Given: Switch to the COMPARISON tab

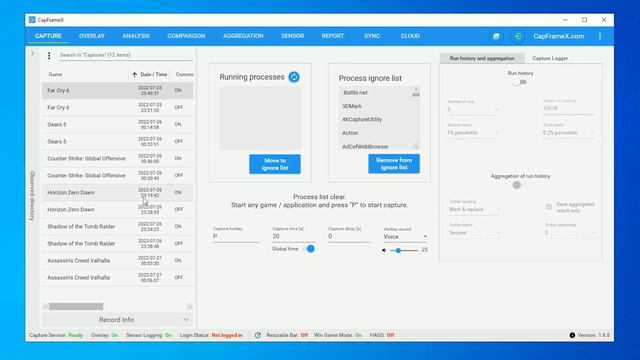Looking at the screenshot, I should pyautogui.click(x=186, y=36).
